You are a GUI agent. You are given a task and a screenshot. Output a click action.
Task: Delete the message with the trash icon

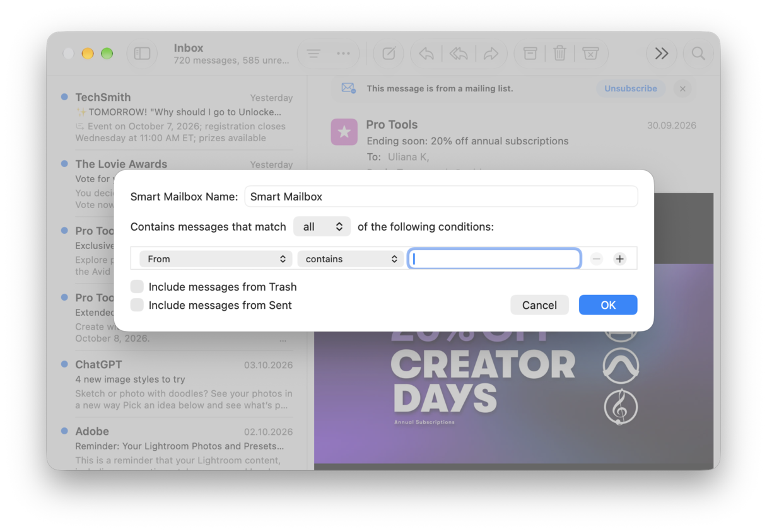559,54
